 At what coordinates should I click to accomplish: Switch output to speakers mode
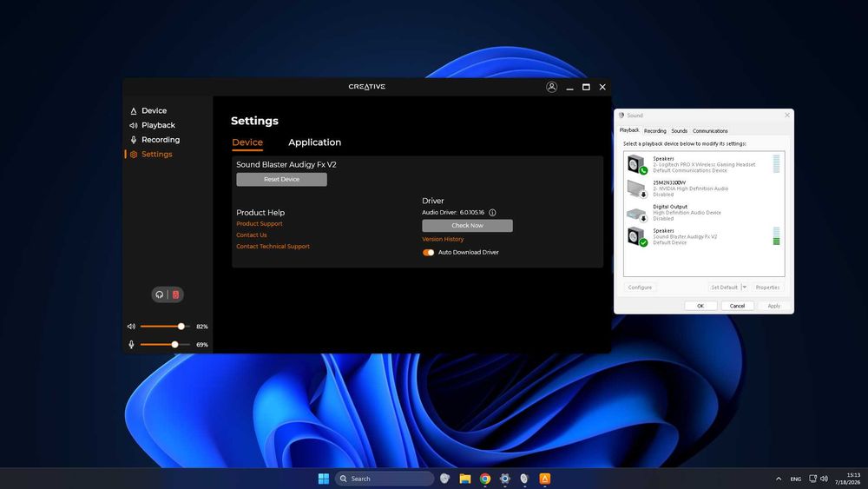[x=175, y=294]
